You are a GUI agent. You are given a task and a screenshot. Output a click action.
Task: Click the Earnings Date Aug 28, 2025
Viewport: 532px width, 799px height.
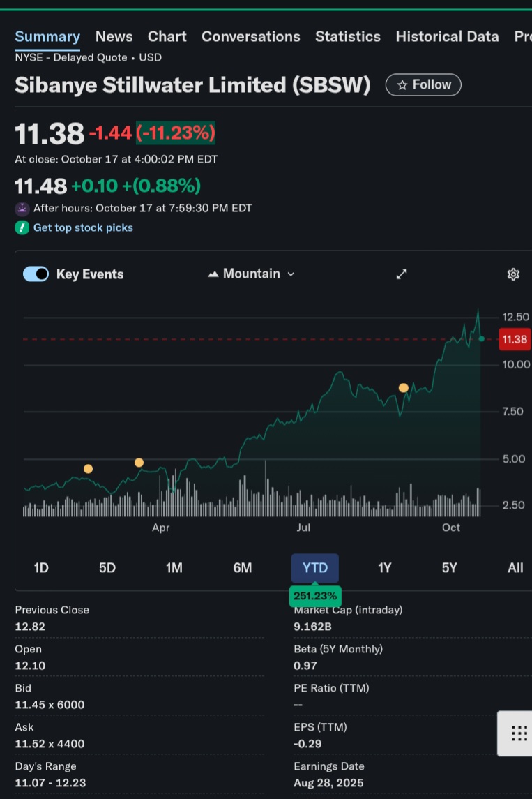[328, 783]
